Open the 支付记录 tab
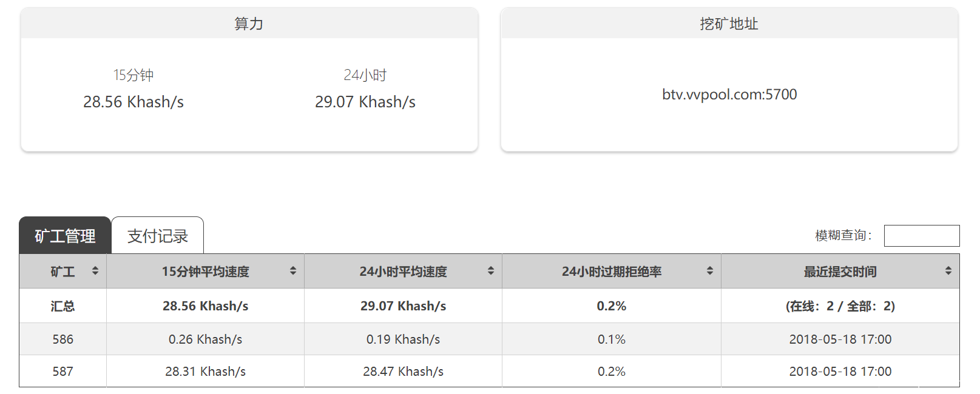Screen dimensions: 980x394 coord(158,236)
